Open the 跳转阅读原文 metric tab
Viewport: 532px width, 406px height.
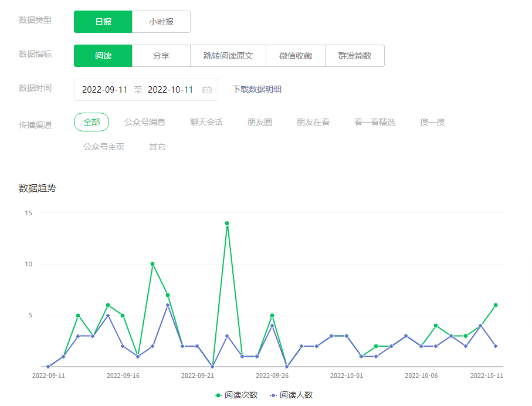pyautogui.click(x=228, y=56)
